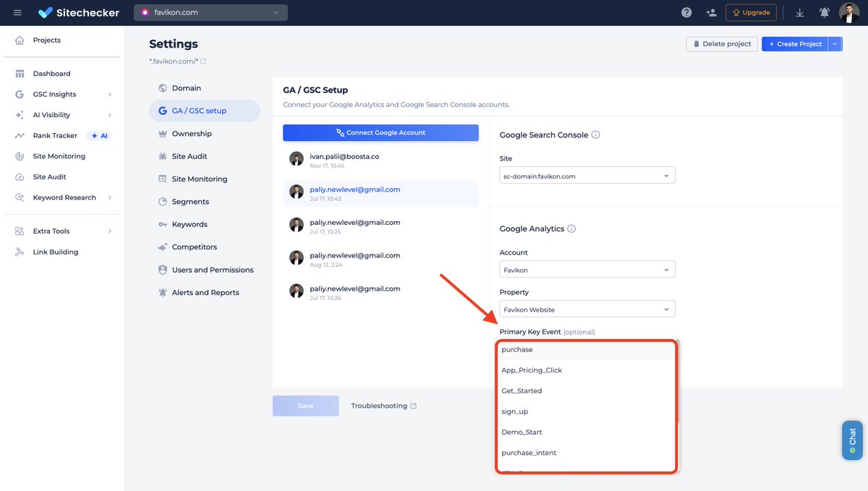Expand the Create Project arrow dropdown

click(x=835, y=44)
